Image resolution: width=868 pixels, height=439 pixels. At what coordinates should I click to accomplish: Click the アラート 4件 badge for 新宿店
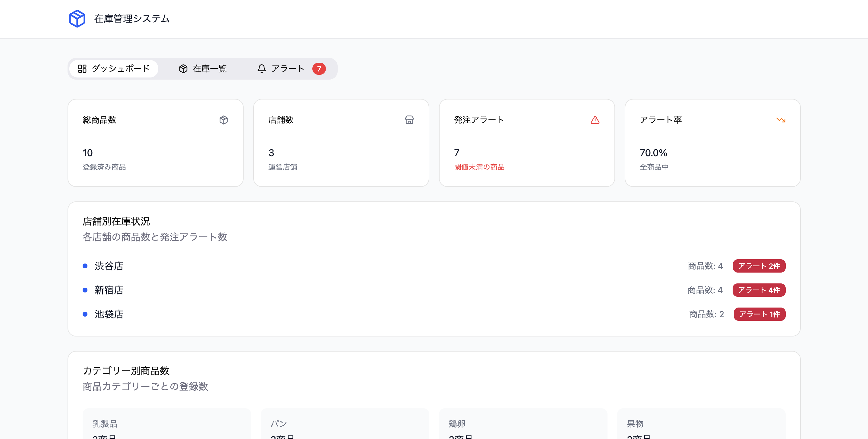[x=759, y=290]
